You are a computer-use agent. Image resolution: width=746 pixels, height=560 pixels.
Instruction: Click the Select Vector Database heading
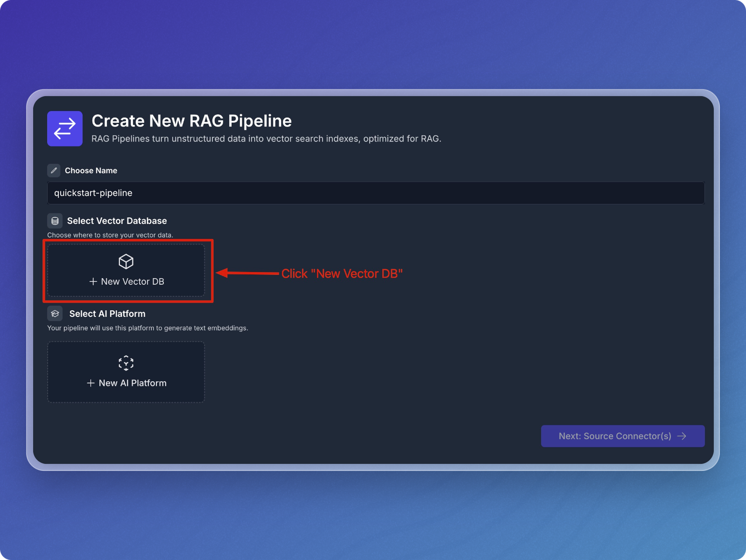point(117,221)
